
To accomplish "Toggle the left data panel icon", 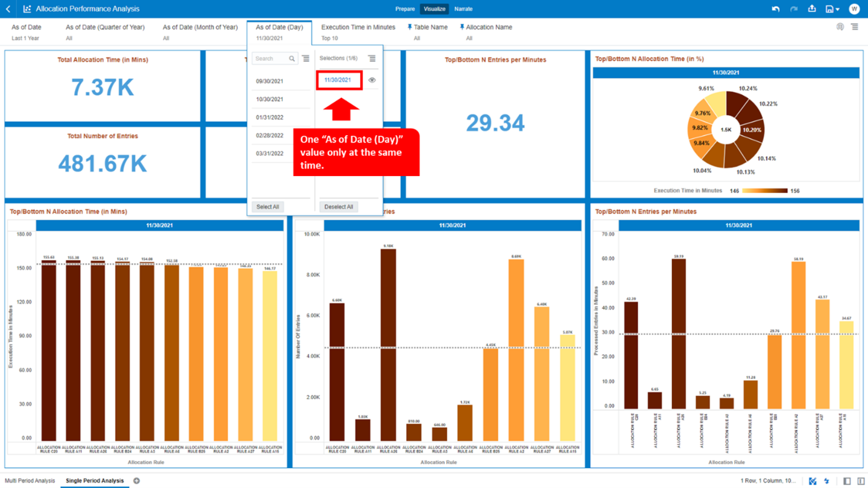I will coord(847,481).
